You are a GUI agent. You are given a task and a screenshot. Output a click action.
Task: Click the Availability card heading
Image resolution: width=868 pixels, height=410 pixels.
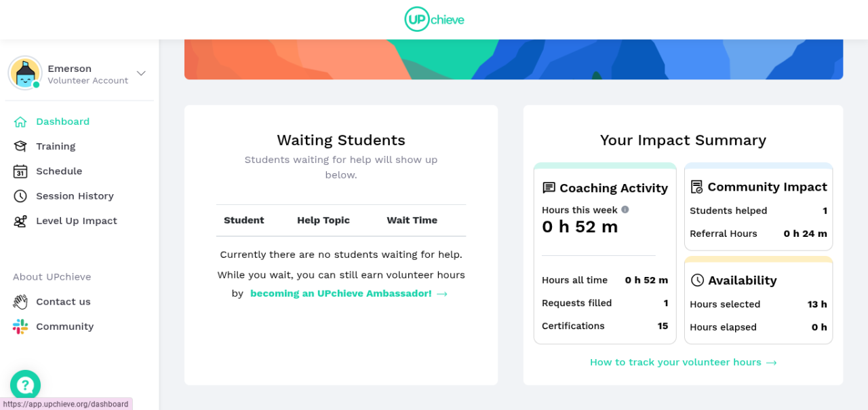742,280
